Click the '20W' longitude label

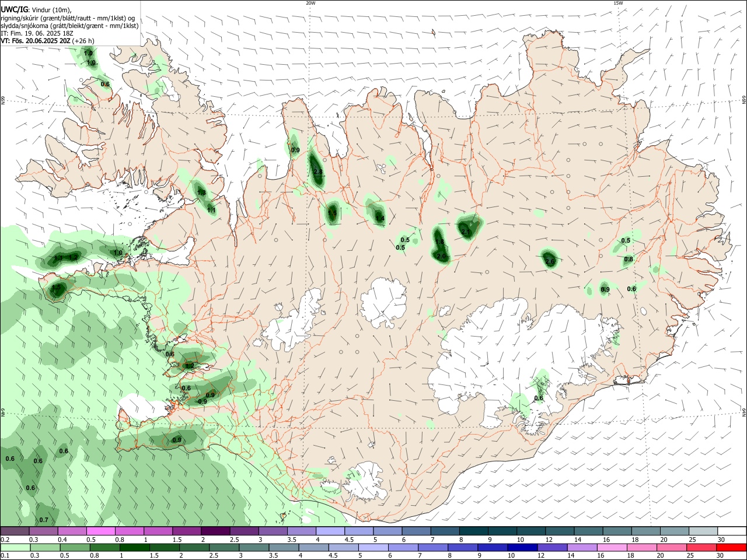pyautogui.click(x=310, y=3)
